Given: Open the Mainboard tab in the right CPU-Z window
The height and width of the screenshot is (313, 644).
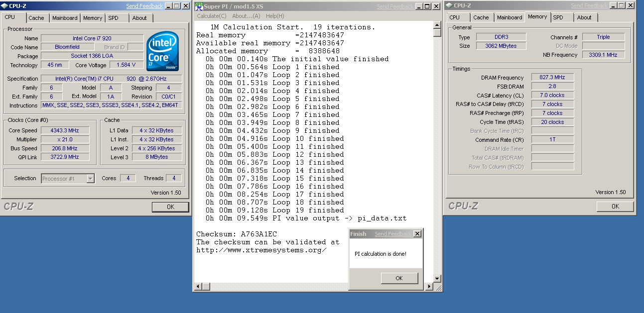Looking at the screenshot, I should click(510, 17).
